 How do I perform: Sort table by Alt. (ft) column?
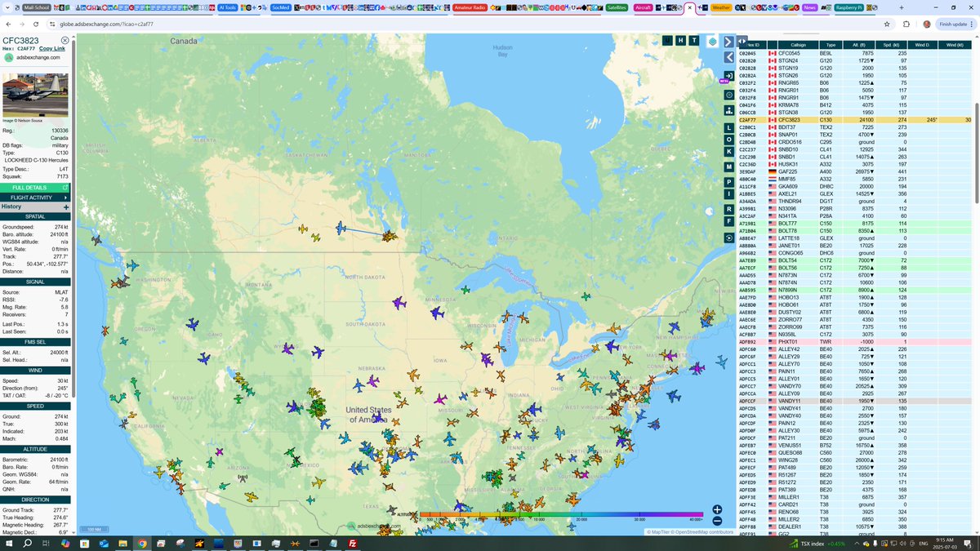861,44
